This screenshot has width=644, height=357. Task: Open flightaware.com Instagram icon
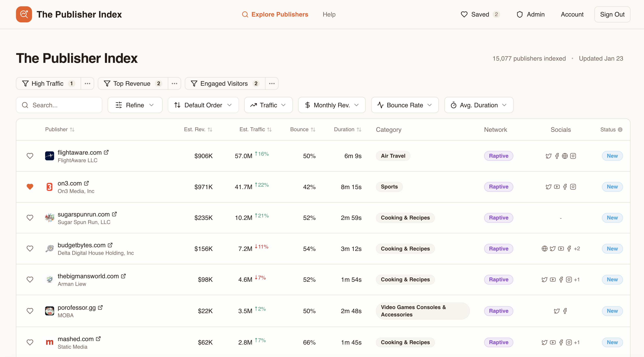[573, 156]
